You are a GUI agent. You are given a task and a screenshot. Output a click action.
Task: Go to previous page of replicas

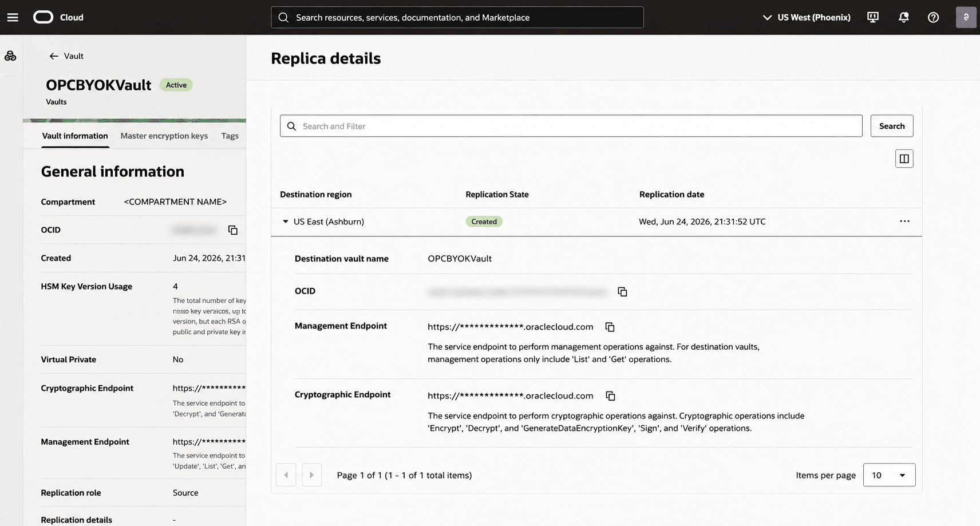click(x=286, y=475)
